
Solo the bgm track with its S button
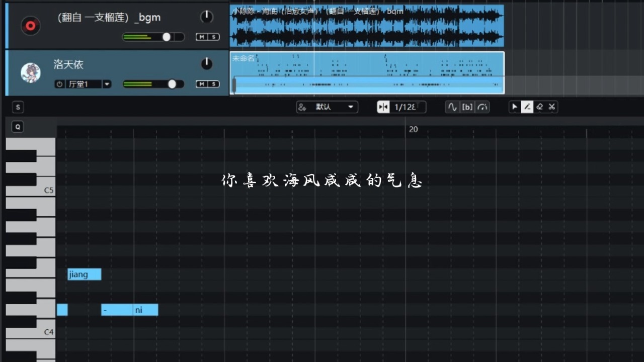(214, 37)
